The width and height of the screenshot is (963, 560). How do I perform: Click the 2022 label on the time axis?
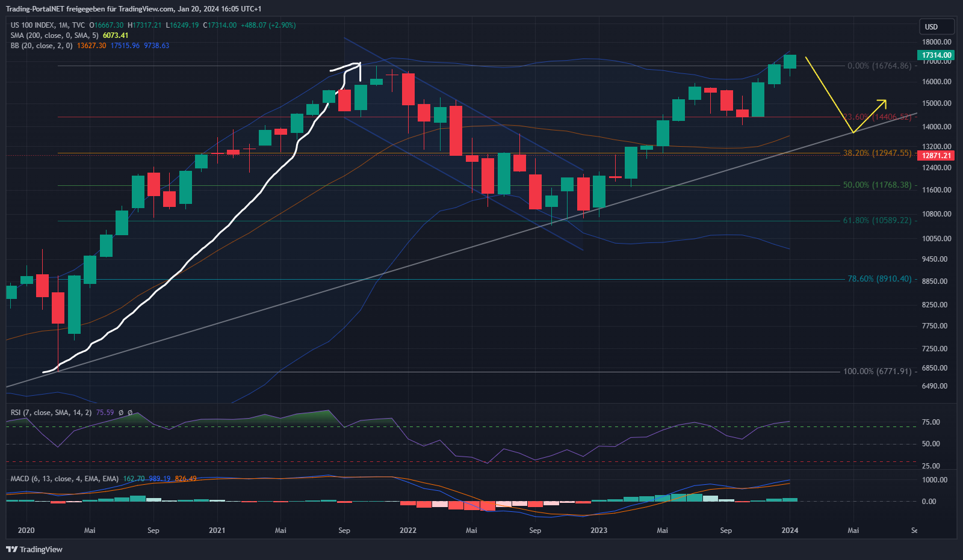click(x=407, y=531)
